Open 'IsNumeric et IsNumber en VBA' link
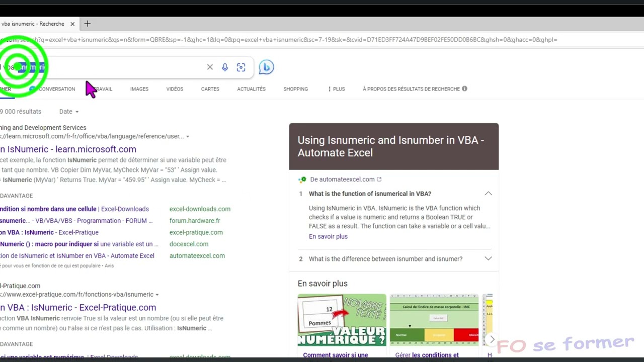Viewport: 644px width, 362px height. point(77,255)
